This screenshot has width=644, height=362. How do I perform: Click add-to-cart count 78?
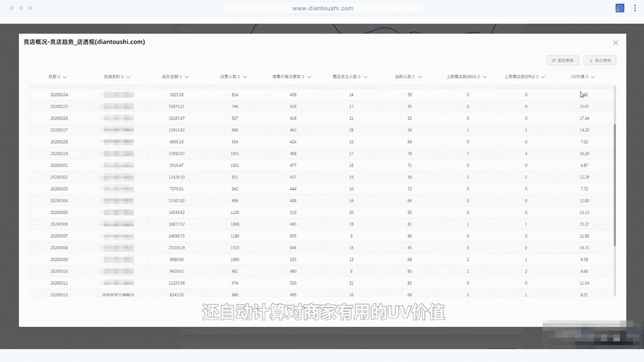[x=409, y=154]
